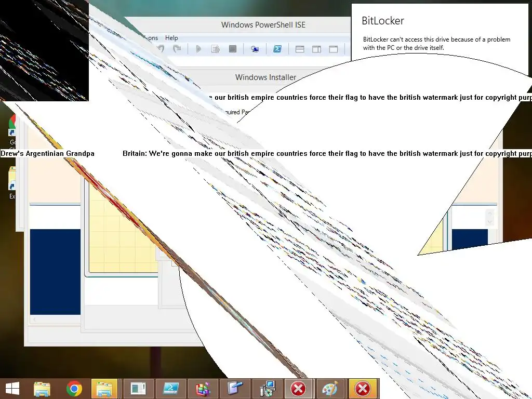Screen dimensions: 532x399
Task: Open the pinned File Explorer beside Start
Action: tap(42, 389)
